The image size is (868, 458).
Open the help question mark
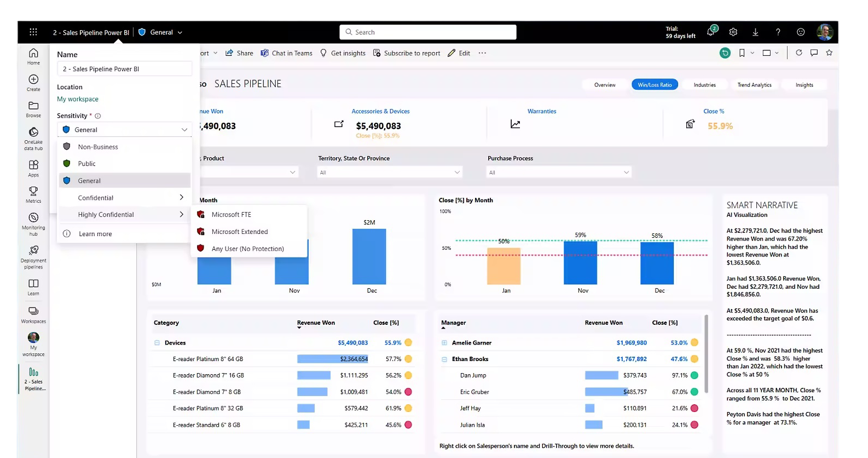click(x=778, y=32)
